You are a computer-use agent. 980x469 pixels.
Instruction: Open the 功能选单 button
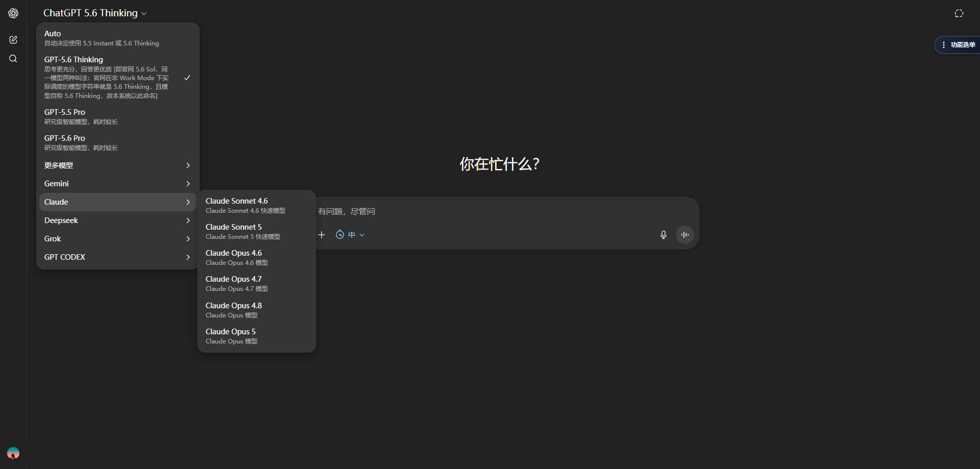958,45
